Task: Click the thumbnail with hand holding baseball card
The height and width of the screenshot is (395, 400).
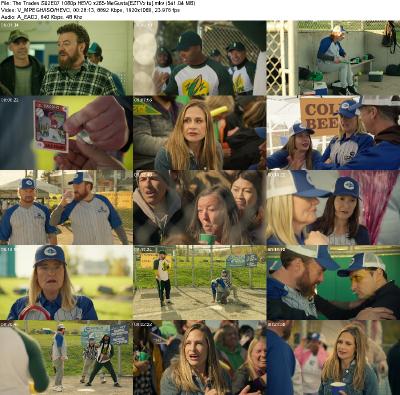Action: (x=66, y=133)
